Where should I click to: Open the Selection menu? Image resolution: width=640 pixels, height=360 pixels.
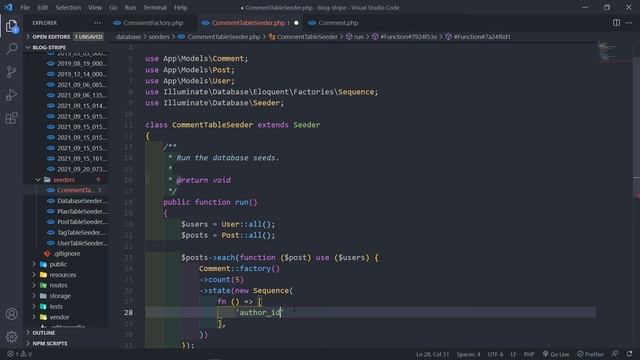coord(68,7)
